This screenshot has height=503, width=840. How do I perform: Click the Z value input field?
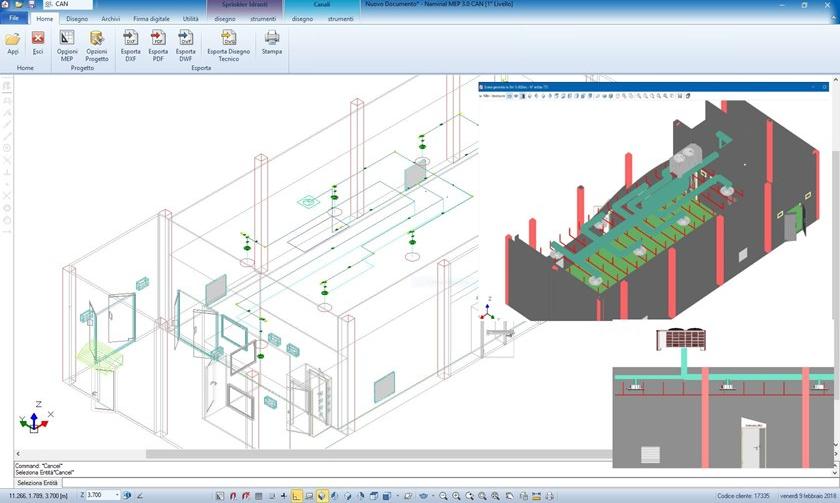99,495
